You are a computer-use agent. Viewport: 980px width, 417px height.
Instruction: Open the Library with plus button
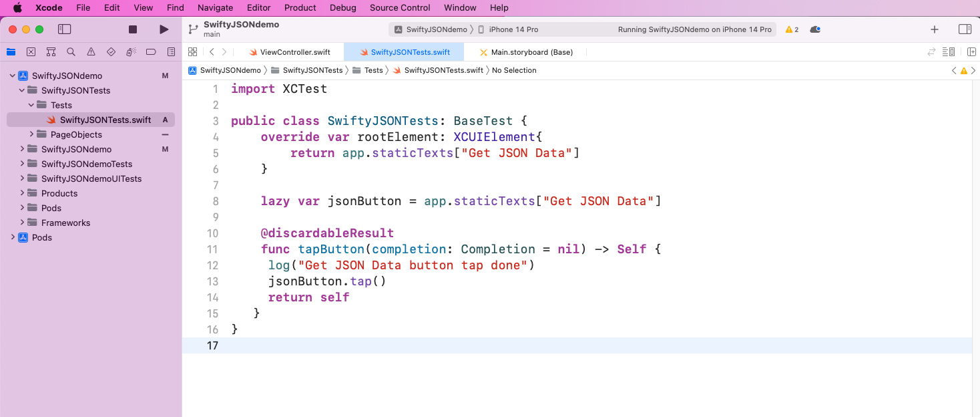click(x=935, y=29)
